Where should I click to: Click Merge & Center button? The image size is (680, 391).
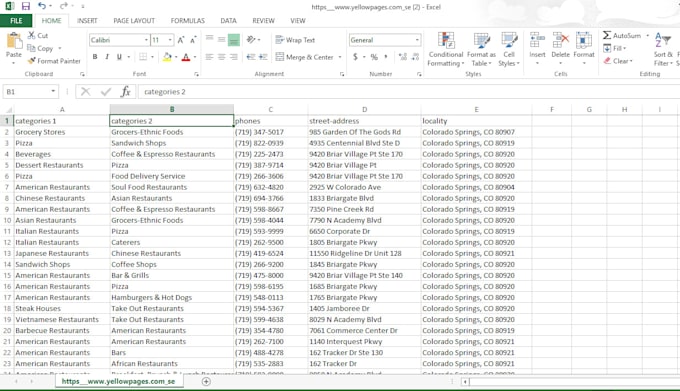click(305, 57)
